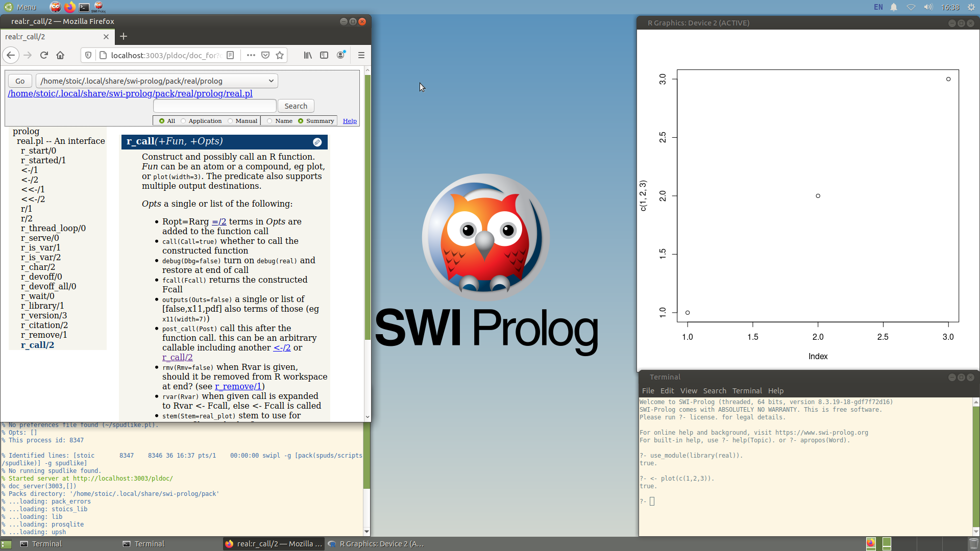
Task: Select the Name radio button
Action: pyautogui.click(x=269, y=121)
